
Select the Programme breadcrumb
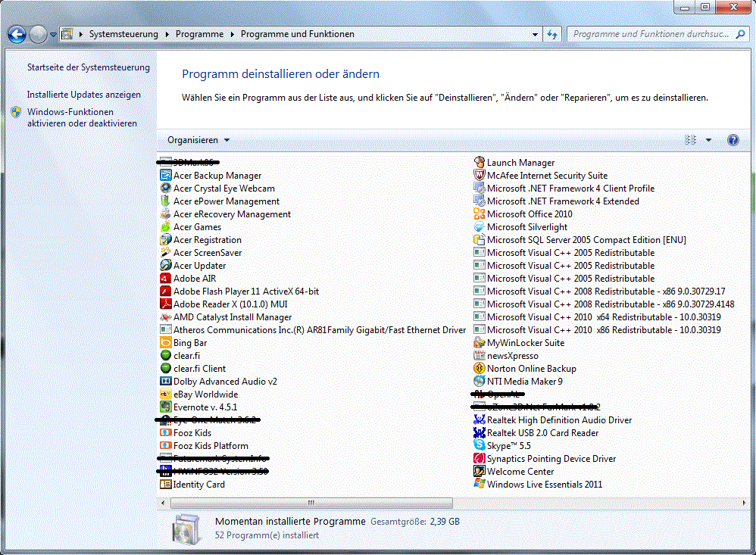click(x=200, y=34)
